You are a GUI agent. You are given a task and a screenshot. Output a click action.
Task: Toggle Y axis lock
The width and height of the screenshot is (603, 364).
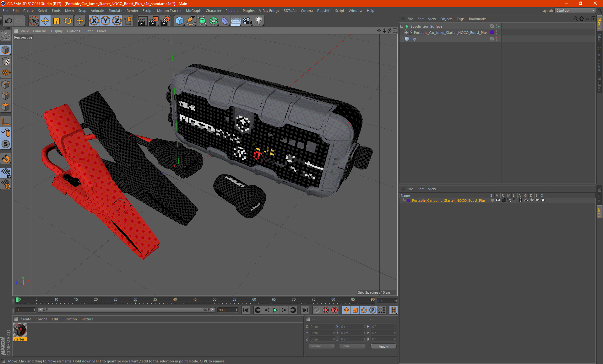coord(106,21)
